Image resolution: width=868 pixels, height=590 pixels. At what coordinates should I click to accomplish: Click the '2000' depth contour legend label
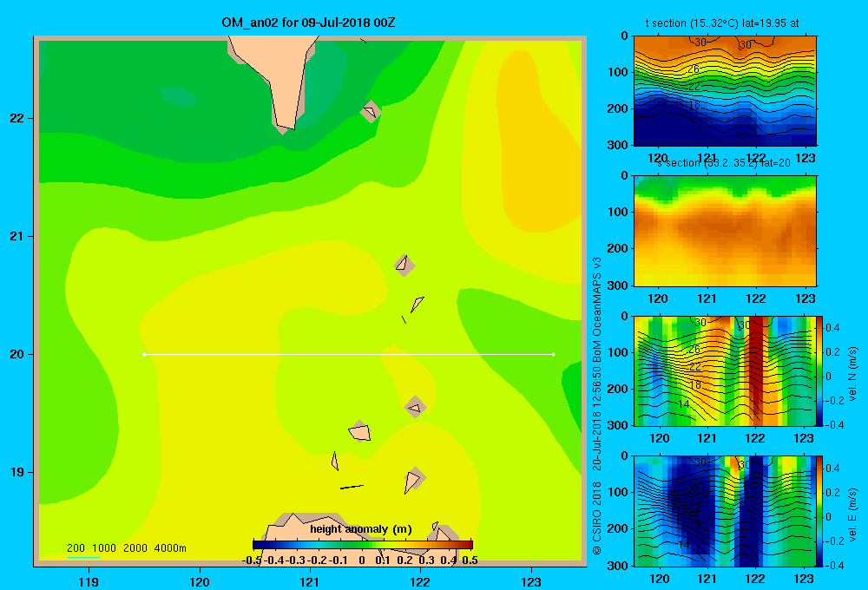click(x=135, y=548)
